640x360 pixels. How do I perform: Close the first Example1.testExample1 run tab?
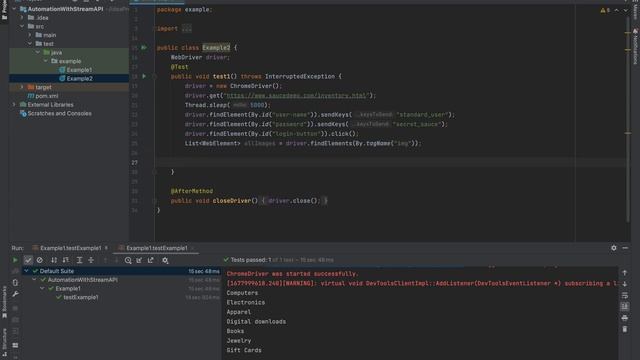point(107,248)
